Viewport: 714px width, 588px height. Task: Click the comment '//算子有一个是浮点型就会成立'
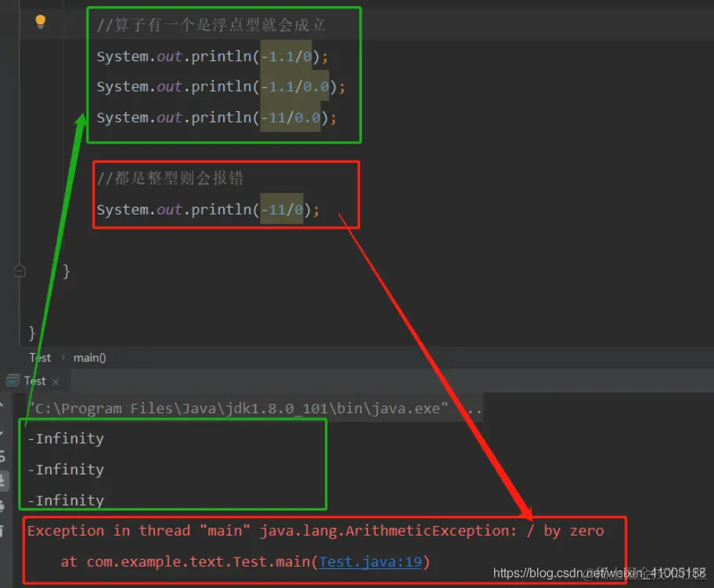pos(211,24)
